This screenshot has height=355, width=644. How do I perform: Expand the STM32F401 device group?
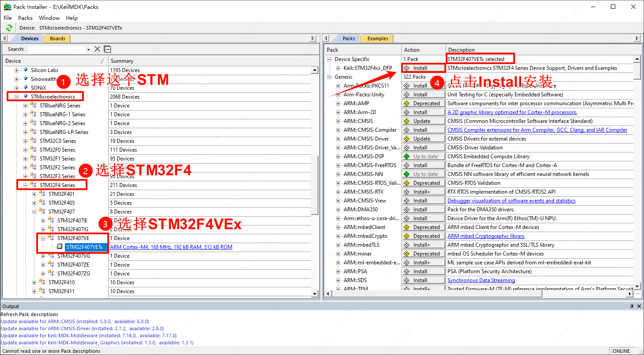[x=34, y=194]
